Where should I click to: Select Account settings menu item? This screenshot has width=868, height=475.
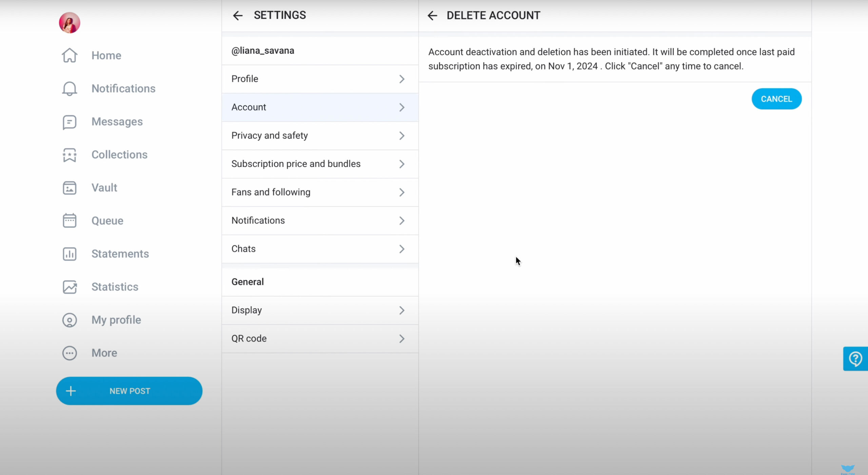[x=320, y=107]
